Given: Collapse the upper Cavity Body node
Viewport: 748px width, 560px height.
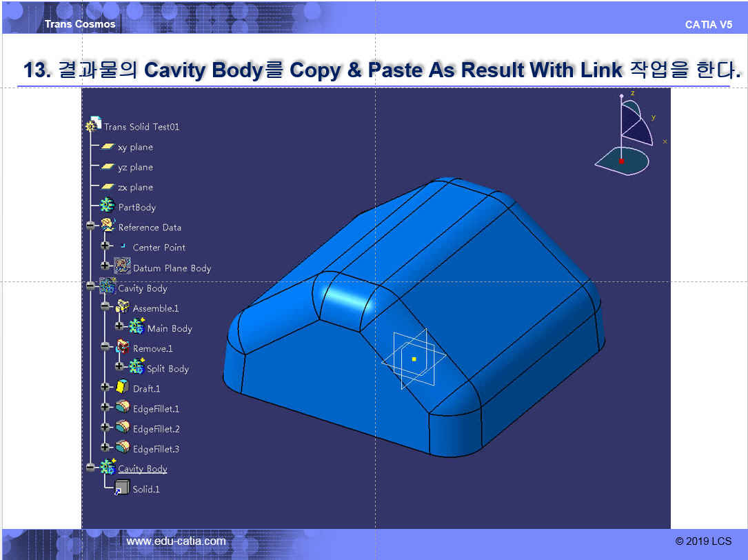Looking at the screenshot, I should point(90,286).
